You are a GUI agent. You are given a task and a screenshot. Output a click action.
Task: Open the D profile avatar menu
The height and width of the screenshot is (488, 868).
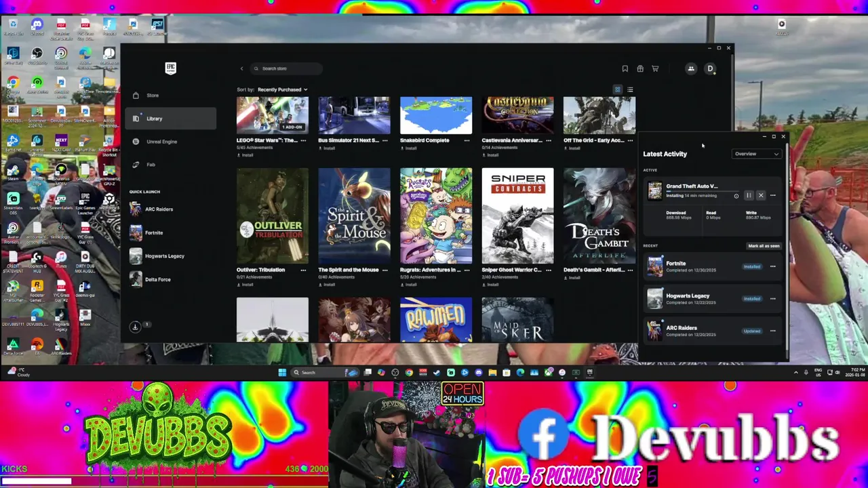point(710,68)
